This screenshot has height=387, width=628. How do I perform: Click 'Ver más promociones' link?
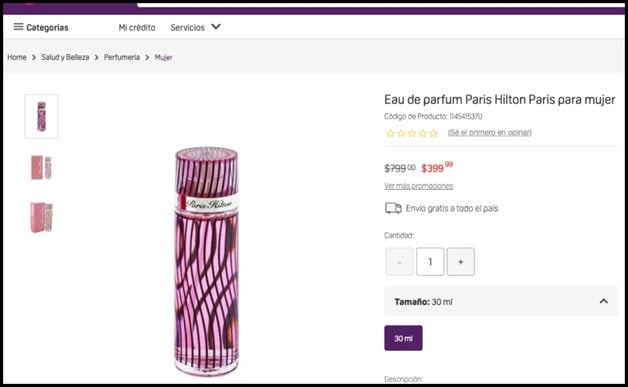[419, 186]
